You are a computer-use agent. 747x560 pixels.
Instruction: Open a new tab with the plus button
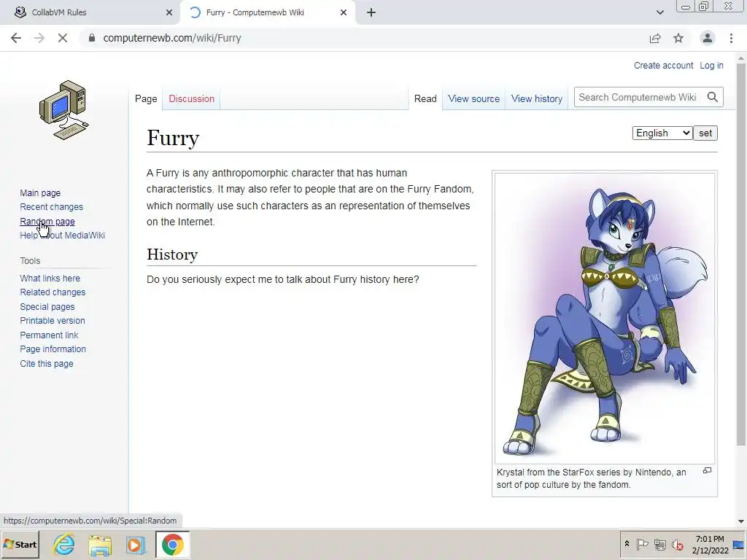coord(371,12)
